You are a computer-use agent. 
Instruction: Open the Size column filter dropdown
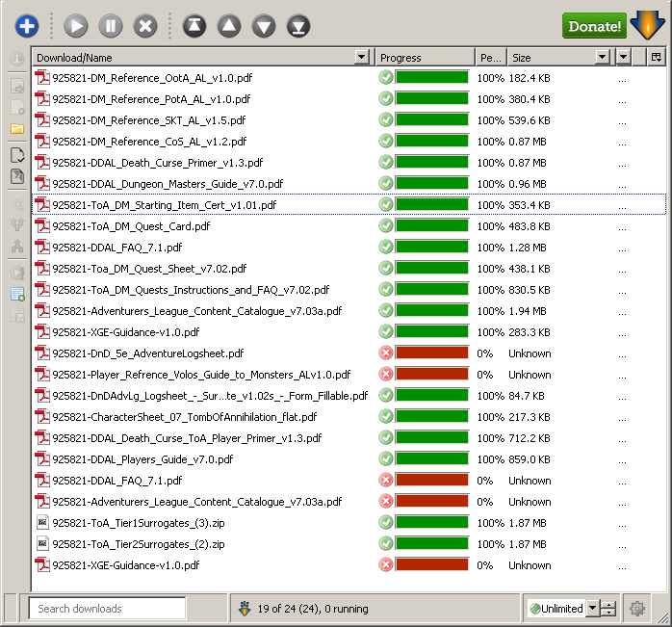point(602,57)
